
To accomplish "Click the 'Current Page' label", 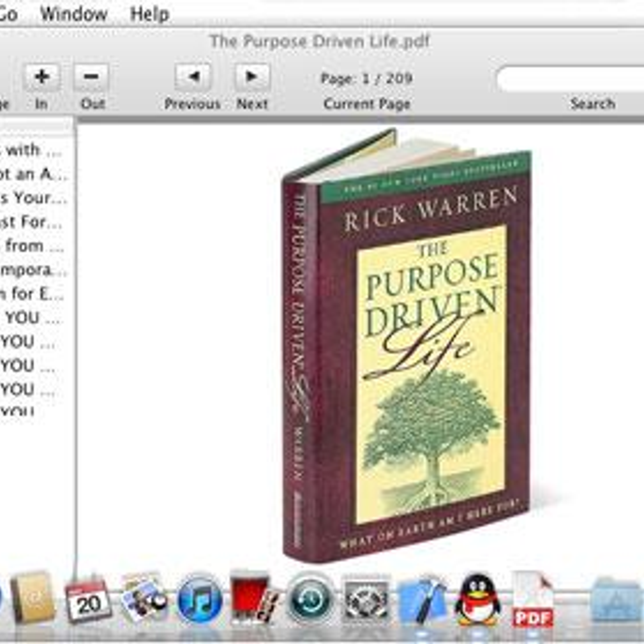I will pyautogui.click(x=367, y=104).
